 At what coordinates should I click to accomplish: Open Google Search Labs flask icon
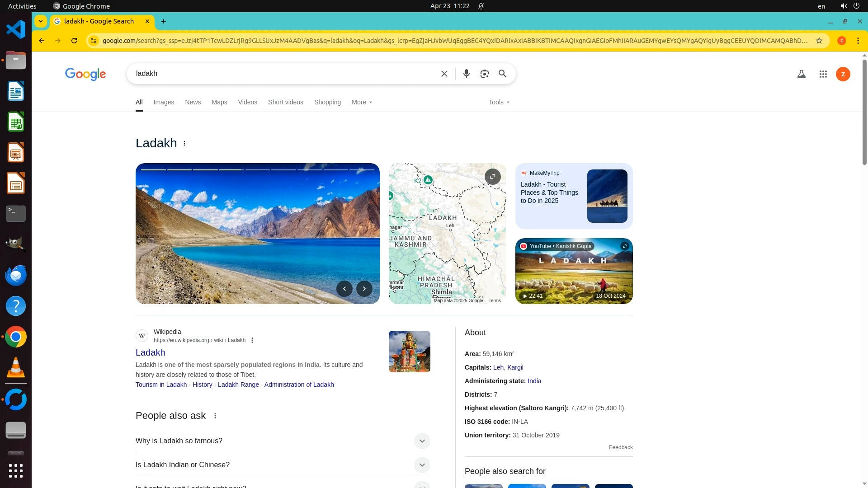tap(801, 74)
